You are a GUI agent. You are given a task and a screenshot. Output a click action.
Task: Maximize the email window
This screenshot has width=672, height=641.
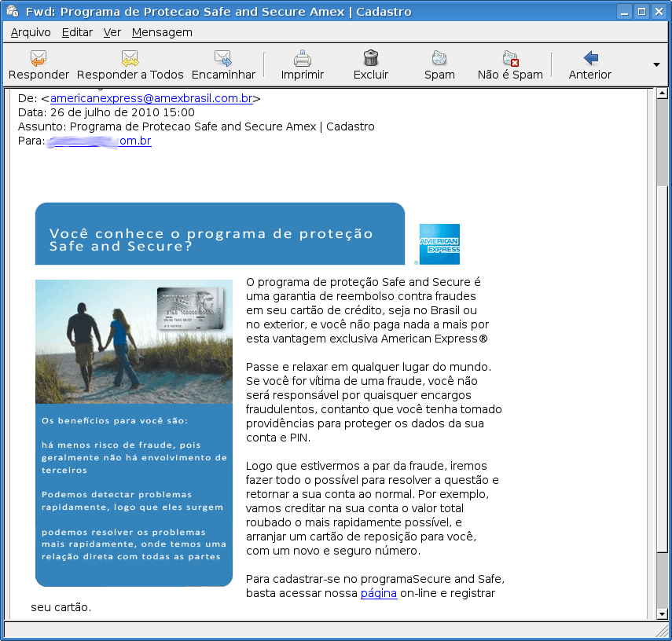(x=641, y=12)
